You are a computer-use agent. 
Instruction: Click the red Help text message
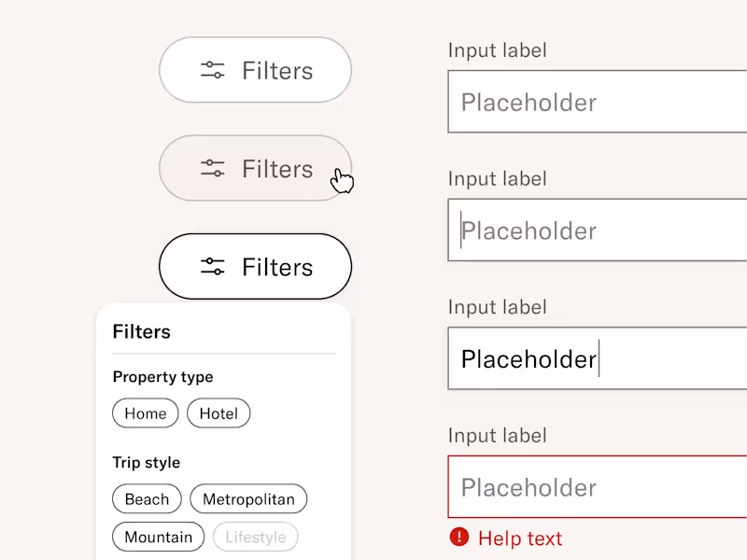tap(520, 539)
